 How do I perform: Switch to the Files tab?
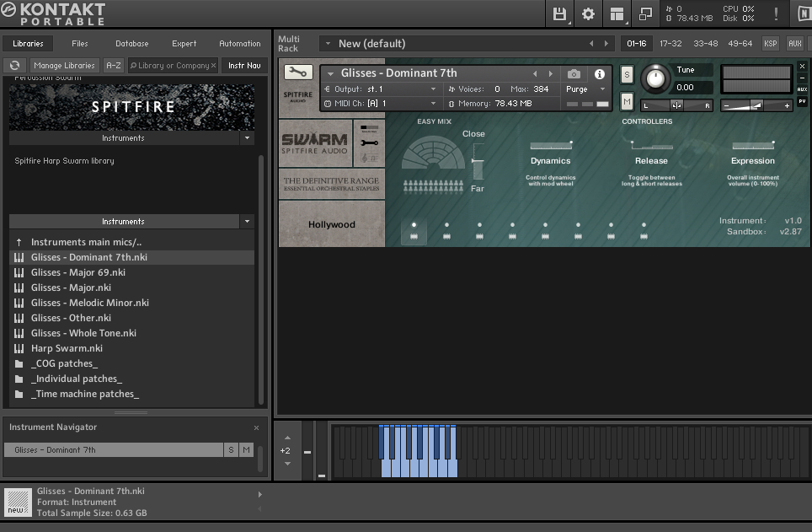80,44
